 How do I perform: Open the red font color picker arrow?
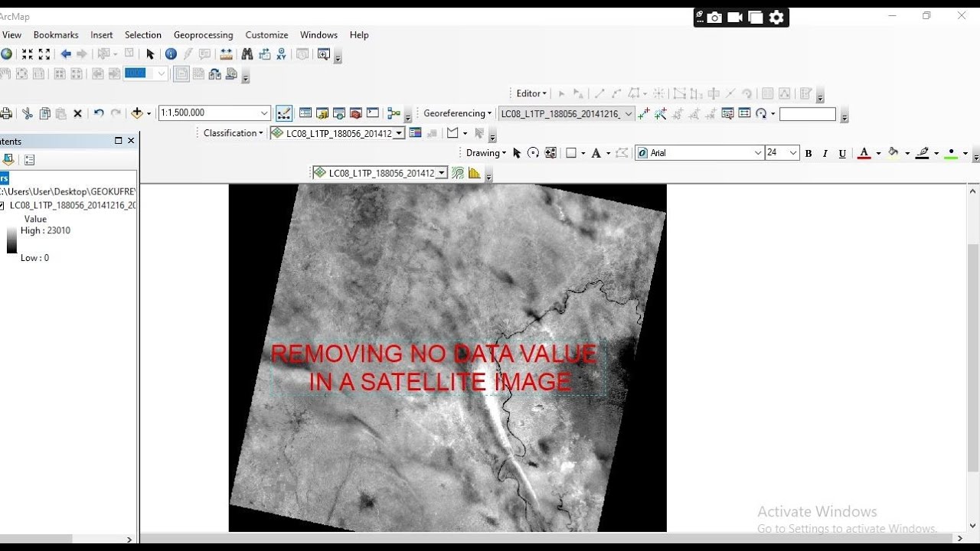click(878, 153)
